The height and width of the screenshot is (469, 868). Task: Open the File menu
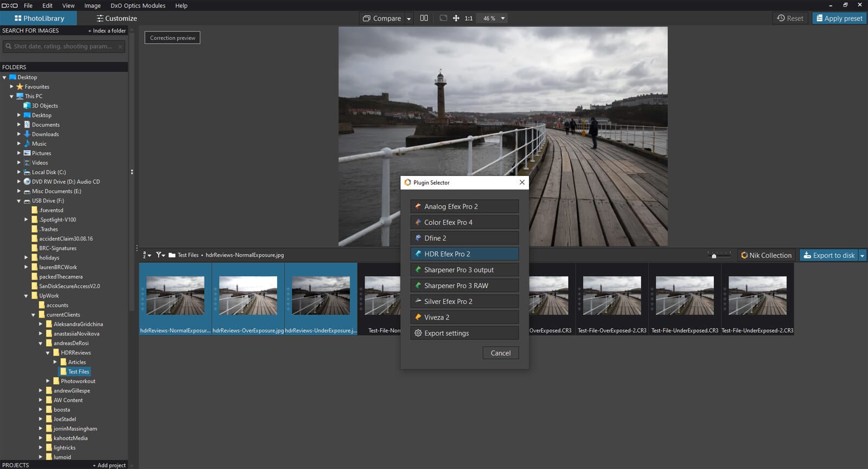coord(28,5)
